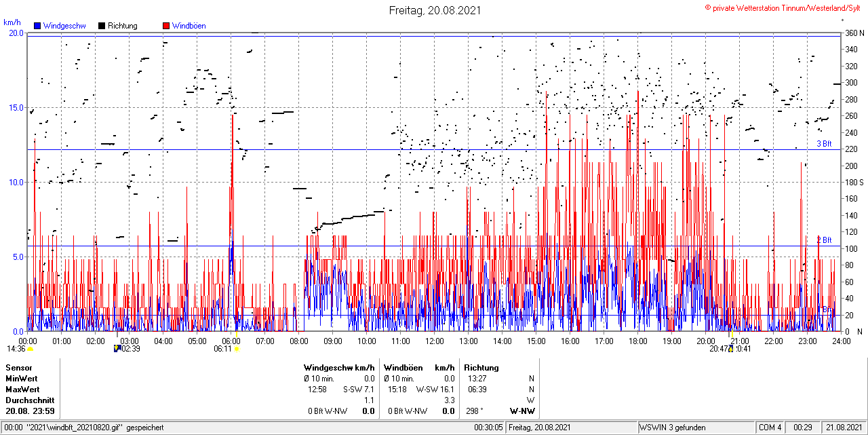868x435 pixels.
Task: Click the 3 Bft threshold line label
Action: [824, 144]
